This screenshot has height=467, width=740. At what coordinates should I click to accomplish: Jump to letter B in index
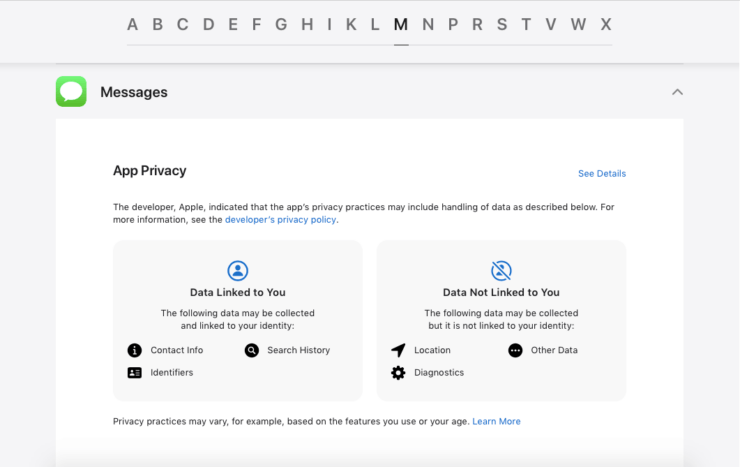click(x=158, y=25)
